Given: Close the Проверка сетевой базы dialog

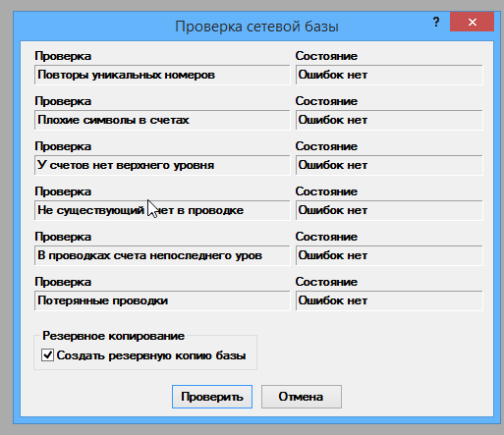Looking at the screenshot, I should click(x=472, y=22).
